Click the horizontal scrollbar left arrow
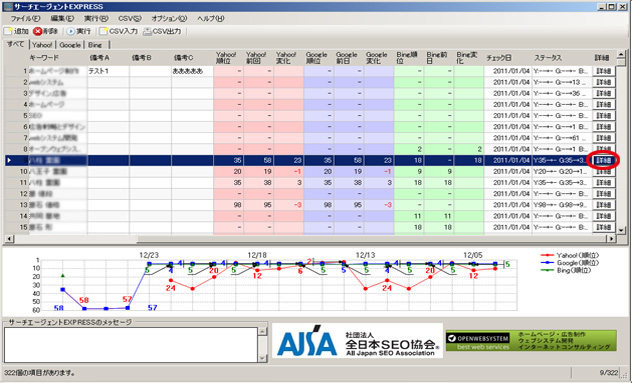The height and width of the screenshot is (383, 632). pos(8,239)
